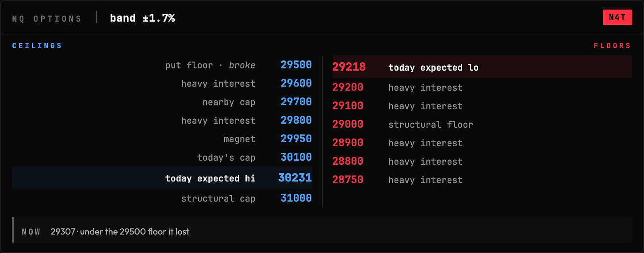Open the FLOORS section header
The height and width of the screenshot is (253, 644).
pos(612,46)
